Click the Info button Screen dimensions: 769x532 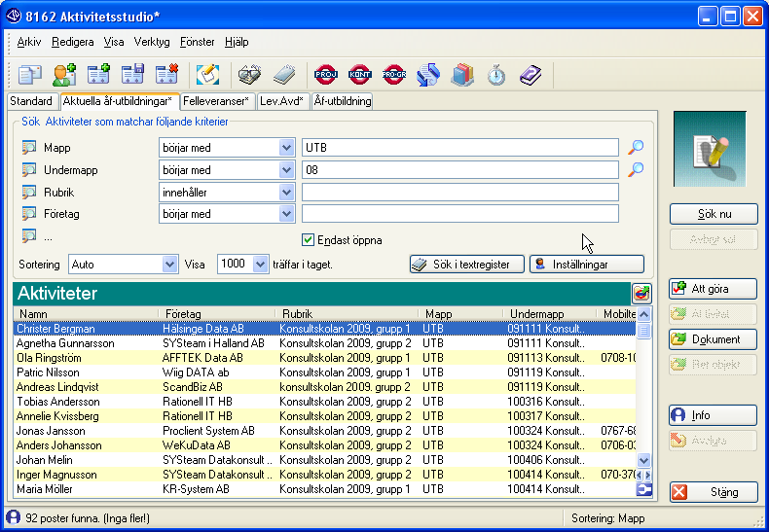point(713,415)
